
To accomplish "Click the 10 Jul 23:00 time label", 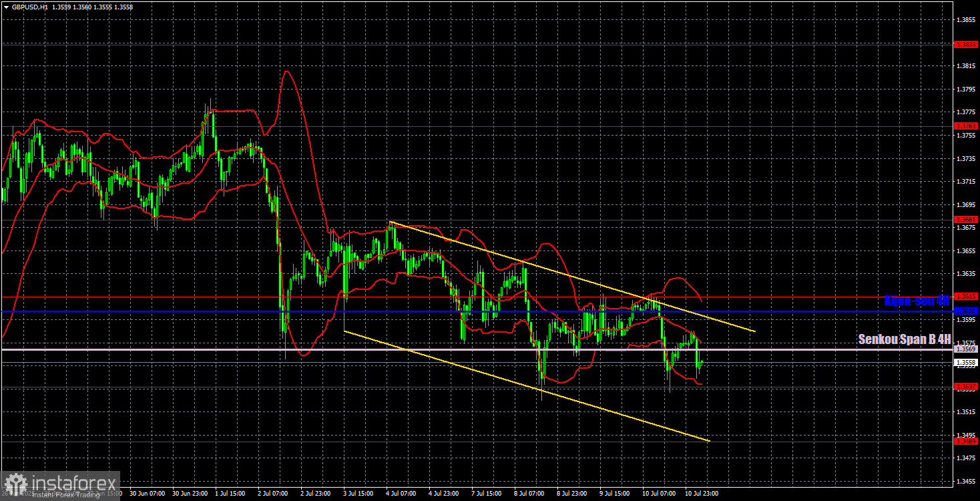I will 701,494.
